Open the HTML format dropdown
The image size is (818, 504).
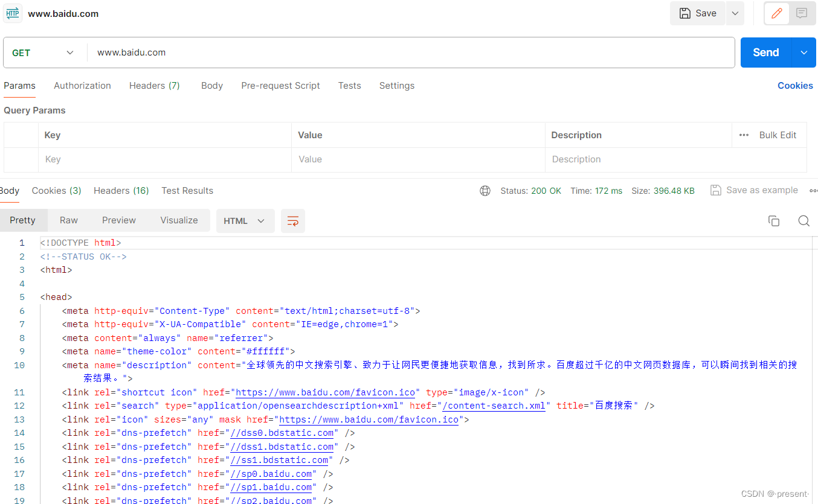[245, 221]
